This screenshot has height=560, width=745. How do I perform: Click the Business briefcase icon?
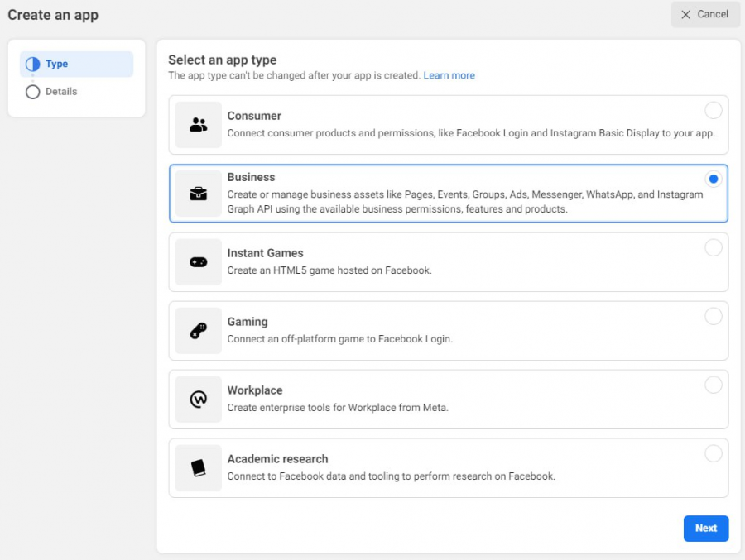coord(198,194)
